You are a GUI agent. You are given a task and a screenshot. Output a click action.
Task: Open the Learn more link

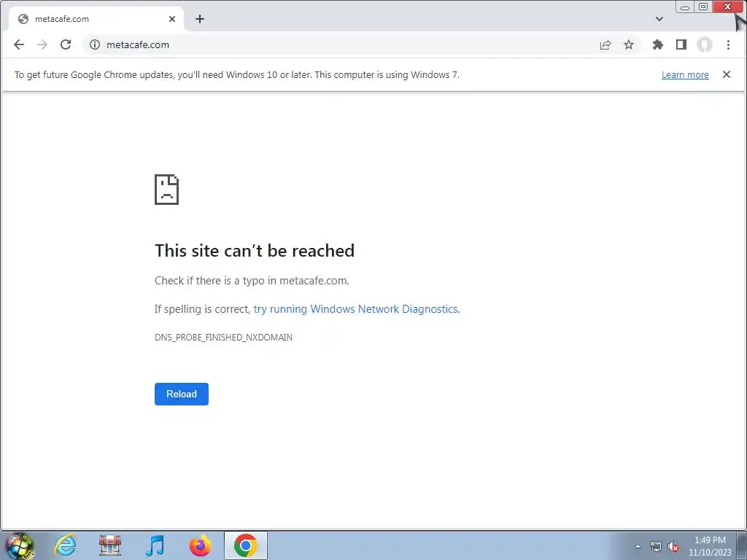(x=685, y=75)
